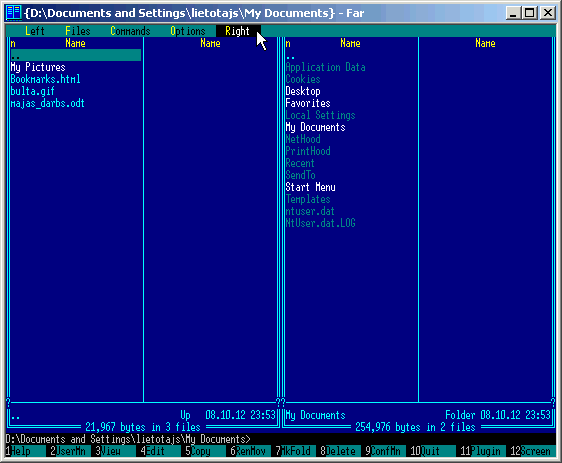Viewport: 562px width, 463px height.
Task: Click first Name column header in right panel
Action: click(x=350, y=43)
